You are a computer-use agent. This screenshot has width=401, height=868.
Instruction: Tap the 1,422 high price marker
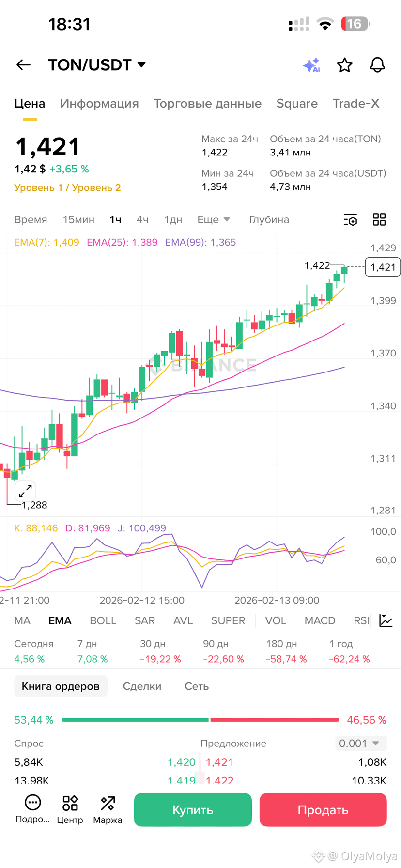317,265
